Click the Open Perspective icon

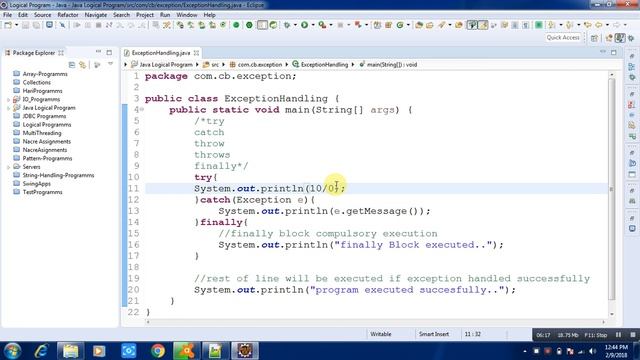point(594,38)
